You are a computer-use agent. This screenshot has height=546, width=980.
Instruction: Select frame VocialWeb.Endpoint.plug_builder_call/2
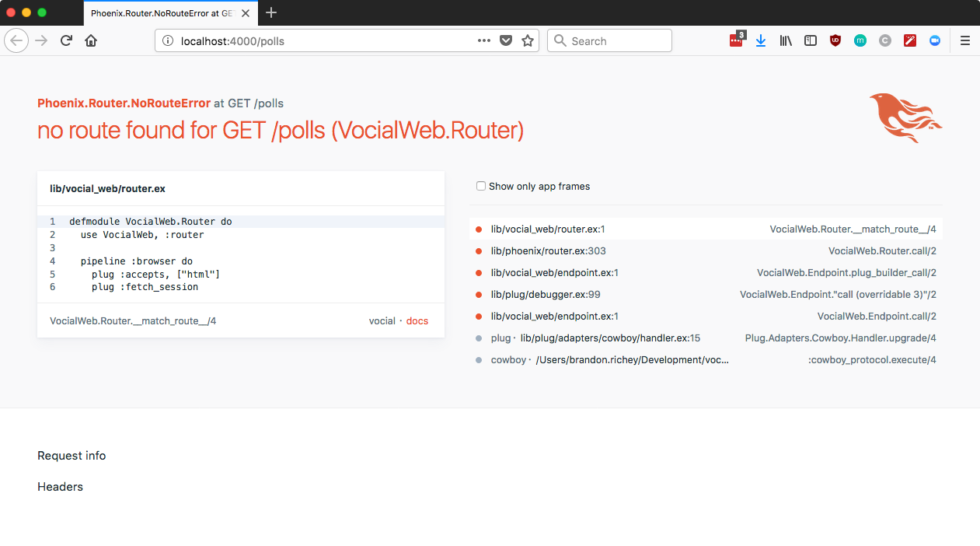pos(706,273)
